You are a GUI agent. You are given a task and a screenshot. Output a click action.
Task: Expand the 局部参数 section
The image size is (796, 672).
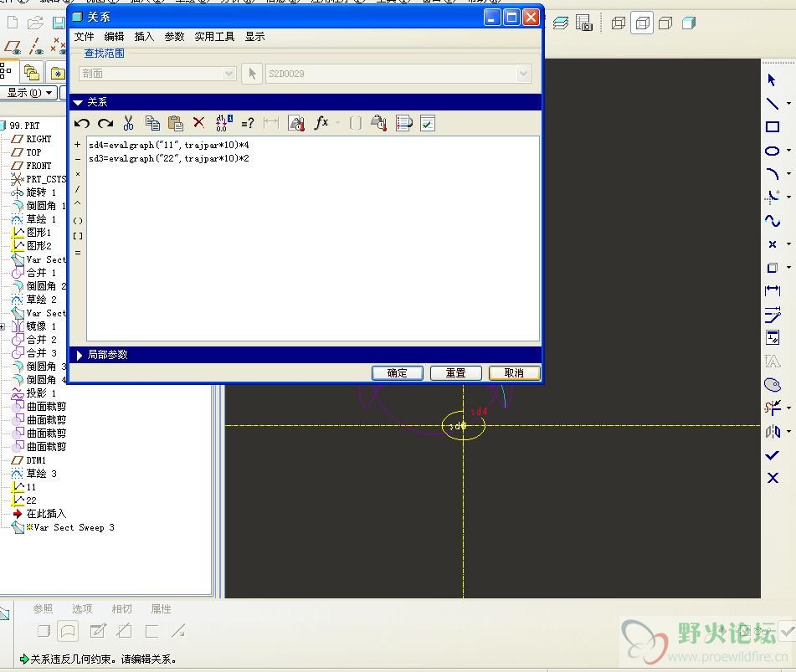(x=80, y=355)
